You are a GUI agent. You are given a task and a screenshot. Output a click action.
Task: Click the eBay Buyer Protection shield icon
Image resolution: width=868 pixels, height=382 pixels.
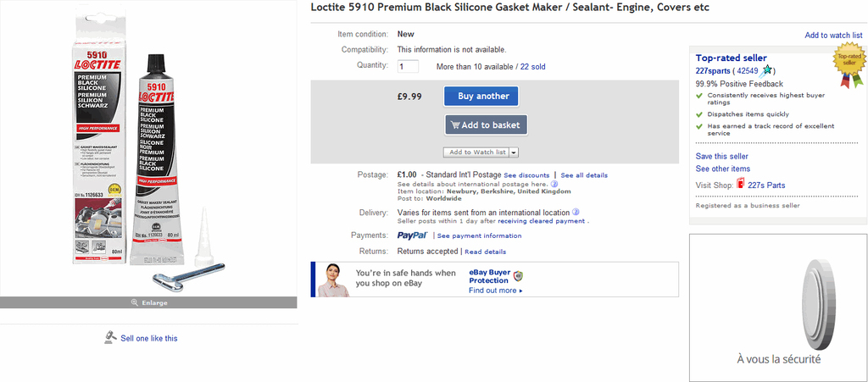[x=518, y=276]
